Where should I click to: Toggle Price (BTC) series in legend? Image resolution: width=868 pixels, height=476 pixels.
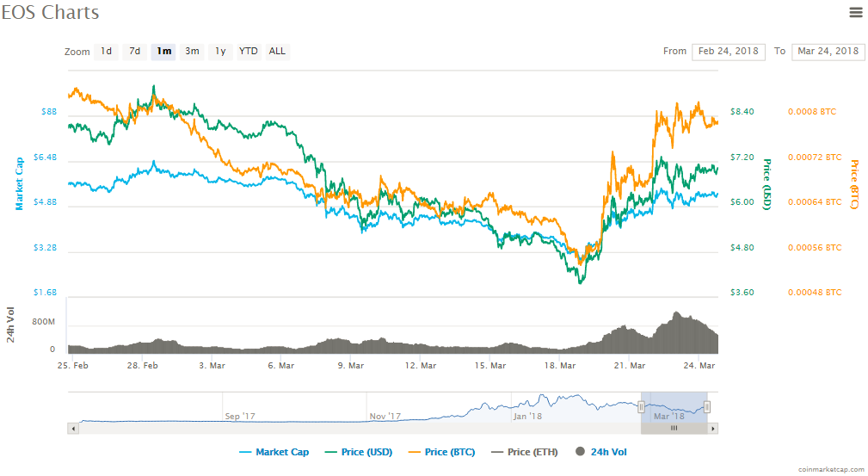click(x=442, y=452)
